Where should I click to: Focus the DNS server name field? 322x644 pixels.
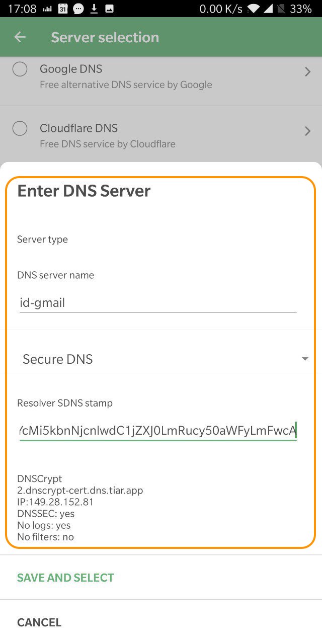pos(158,303)
